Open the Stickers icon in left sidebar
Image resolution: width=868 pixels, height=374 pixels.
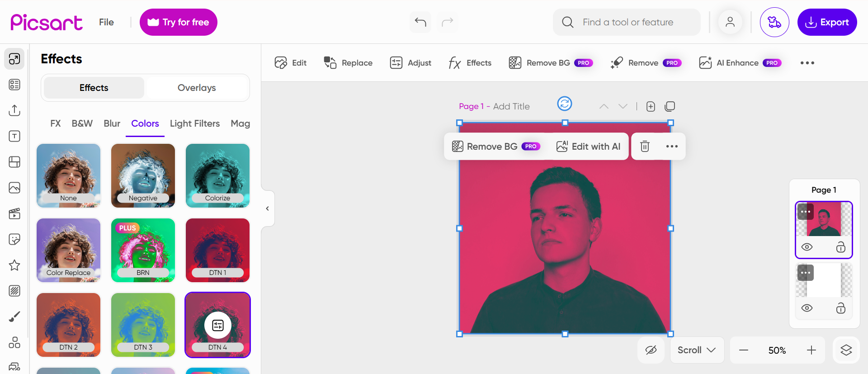pyautogui.click(x=14, y=239)
